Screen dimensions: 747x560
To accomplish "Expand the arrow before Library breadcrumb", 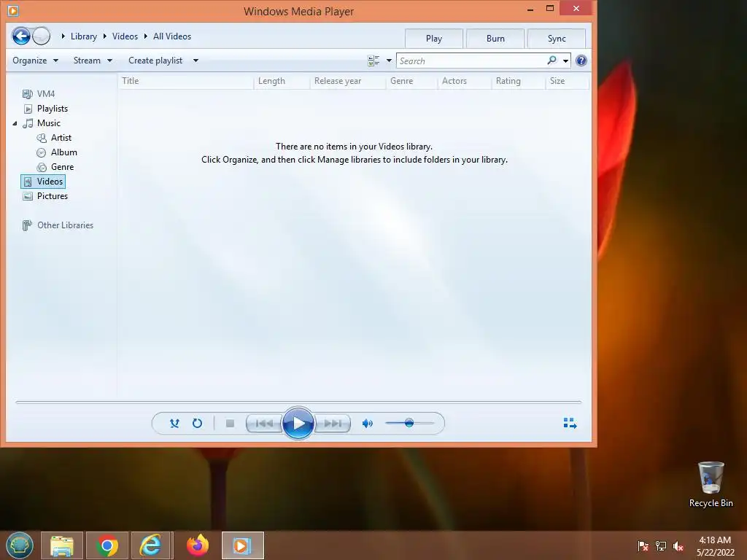I will (63, 36).
